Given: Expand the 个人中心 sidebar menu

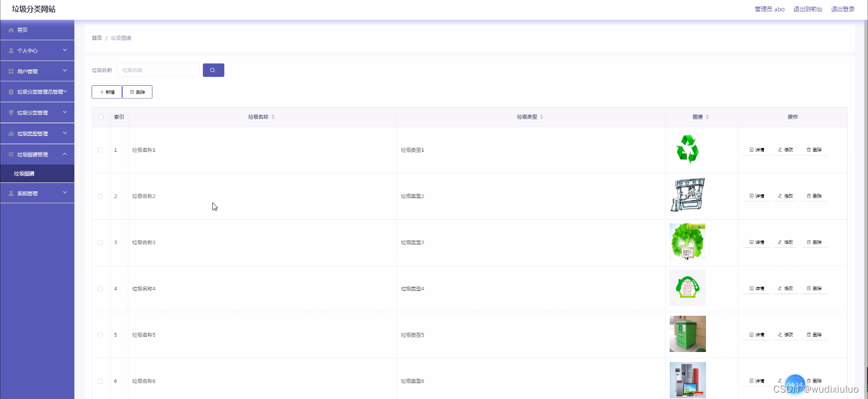Looking at the screenshot, I should tap(37, 50).
